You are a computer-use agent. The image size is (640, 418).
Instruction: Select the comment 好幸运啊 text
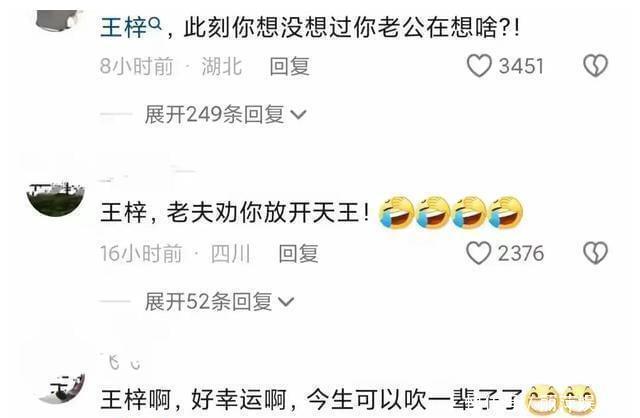pos(239,400)
